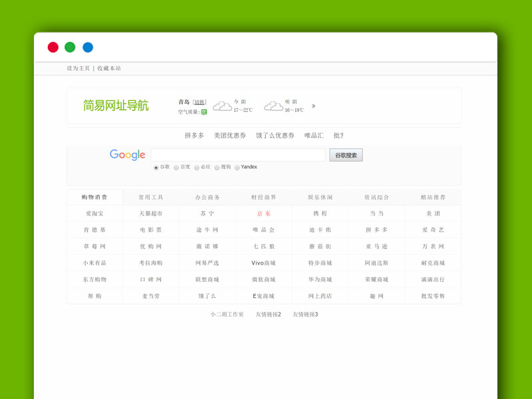Open the city switcher 切换 control

pos(200,100)
